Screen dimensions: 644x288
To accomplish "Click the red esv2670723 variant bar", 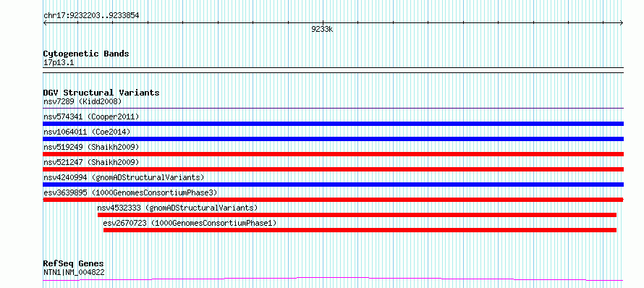I will coord(360,230).
